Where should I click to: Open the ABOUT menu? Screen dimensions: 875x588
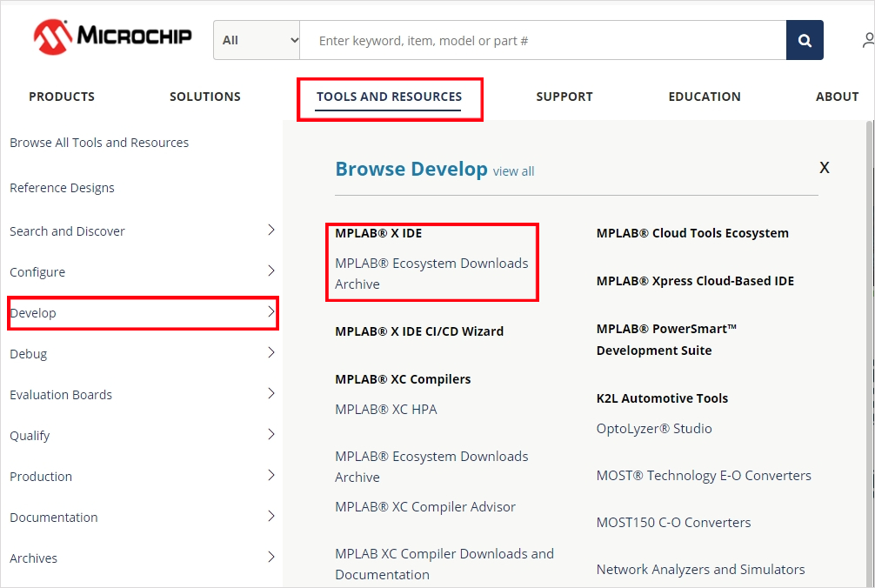click(837, 97)
